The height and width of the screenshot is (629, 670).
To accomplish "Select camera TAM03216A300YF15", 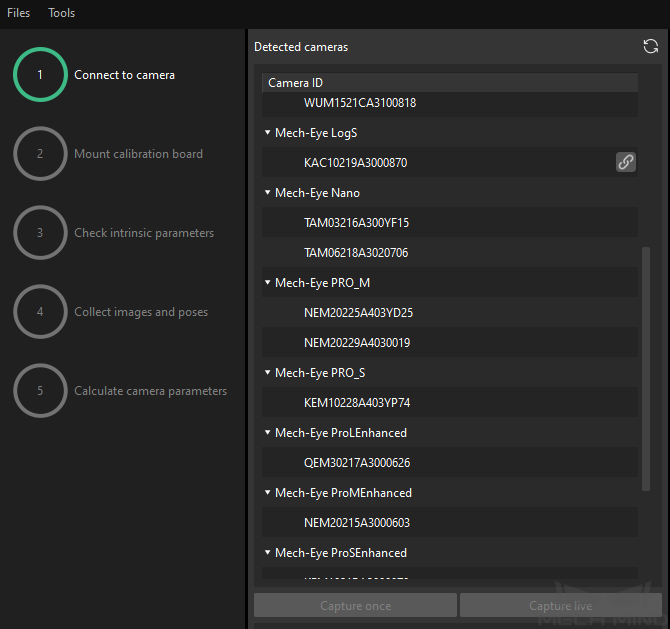I will pos(450,223).
